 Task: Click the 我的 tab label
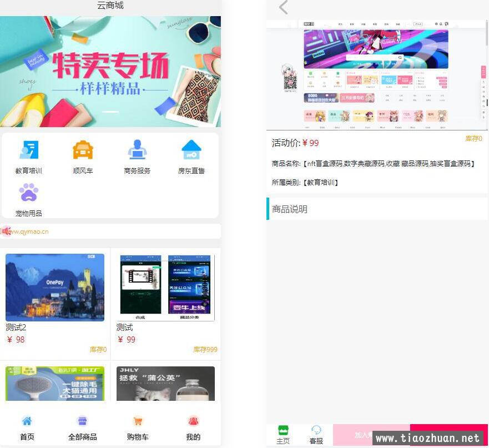pos(193,437)
